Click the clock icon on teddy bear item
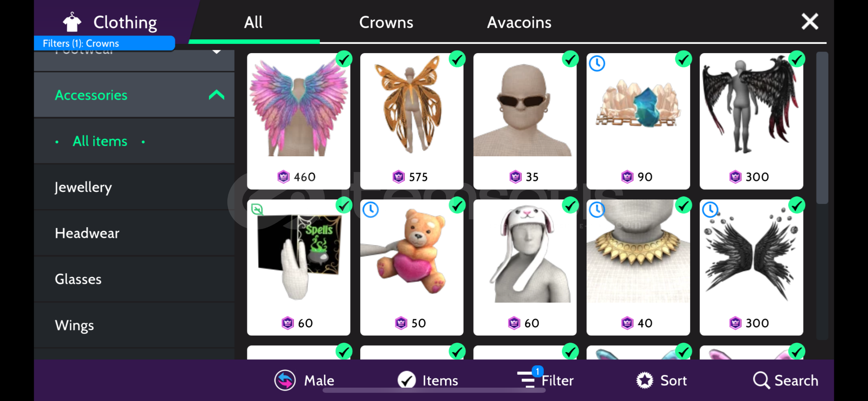This screenshot has width=868, height=401. pos(370,210)
